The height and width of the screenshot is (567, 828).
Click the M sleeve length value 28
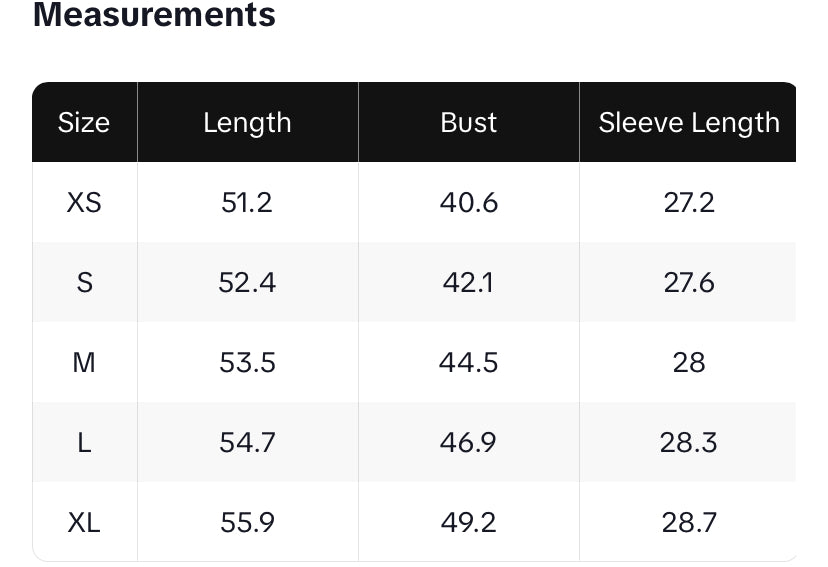688,362
